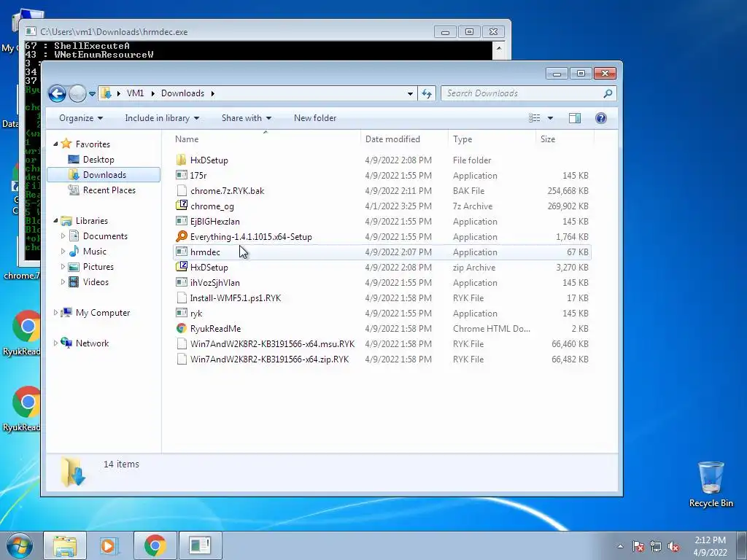The height and width of the screenshot is (560, 747).
Task: Open the Recycle Bin desktop icon
Action: (711, 484)
